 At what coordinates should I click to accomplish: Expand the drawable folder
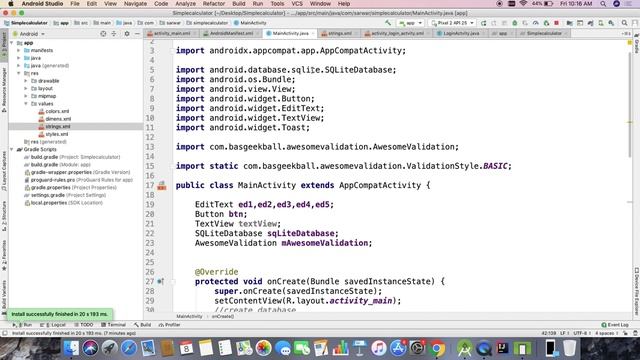[x=26, y=81]
